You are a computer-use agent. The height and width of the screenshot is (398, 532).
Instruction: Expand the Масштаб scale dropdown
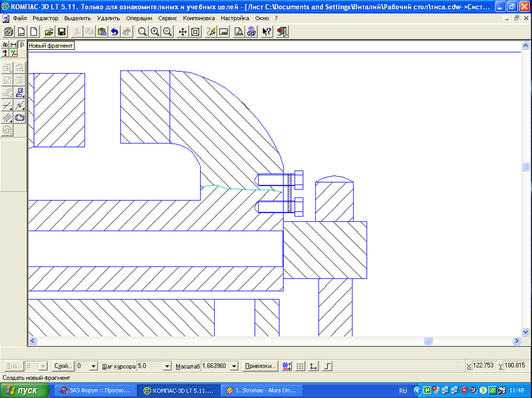click(235, 366)
